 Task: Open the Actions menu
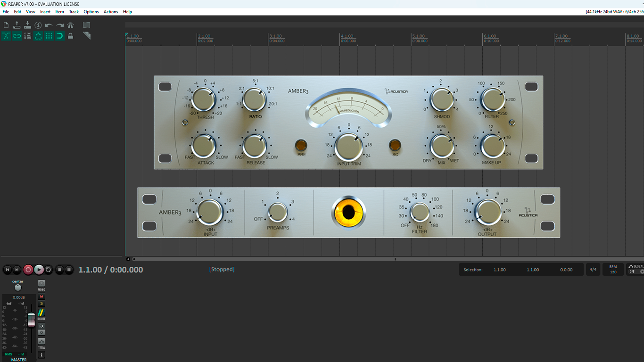[111, 12]
